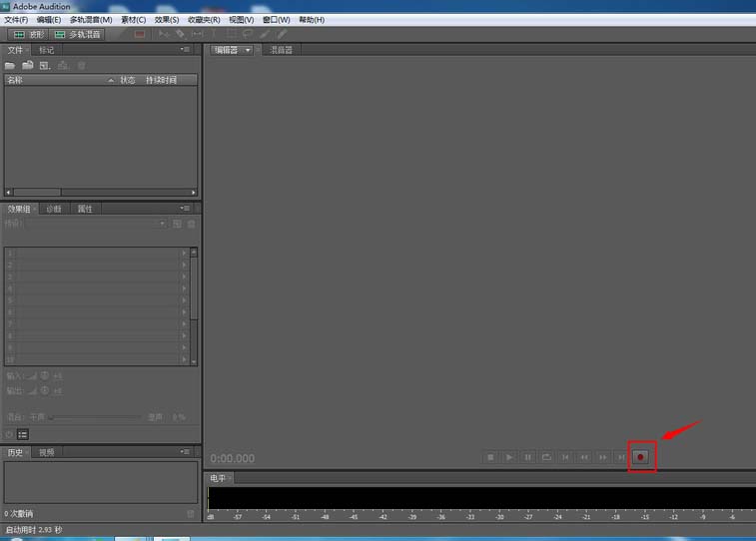Image resolution: width=756 pixels, height=541 pixels.
Task: Click delete preset icon in Effects Rack
Action: click(192, 224)
